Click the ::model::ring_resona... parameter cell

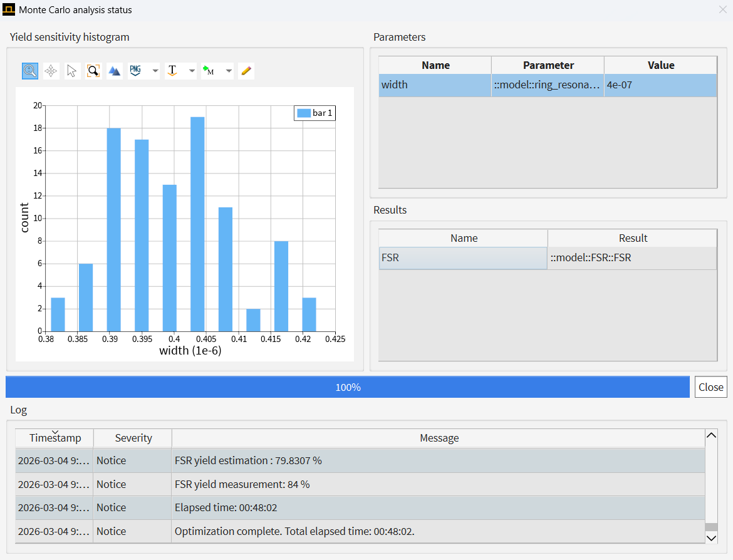(548, 85)
